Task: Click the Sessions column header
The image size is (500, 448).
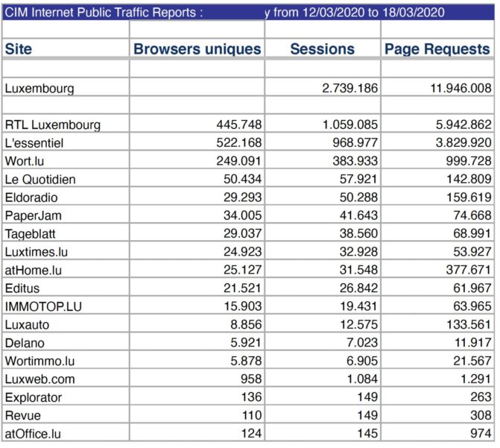Action: [322, 49]
